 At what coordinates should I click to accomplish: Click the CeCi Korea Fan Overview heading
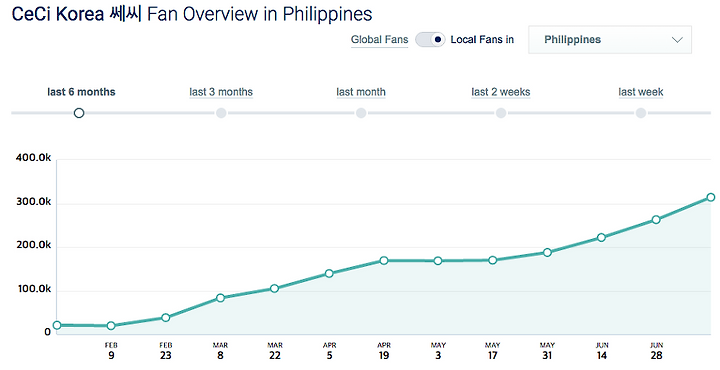[x=192, y=14]
